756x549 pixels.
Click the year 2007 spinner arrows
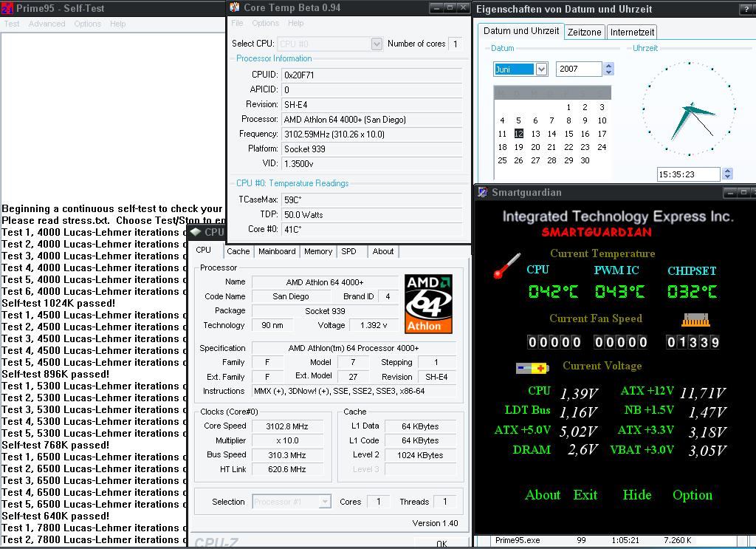click(x=608, y=69)
